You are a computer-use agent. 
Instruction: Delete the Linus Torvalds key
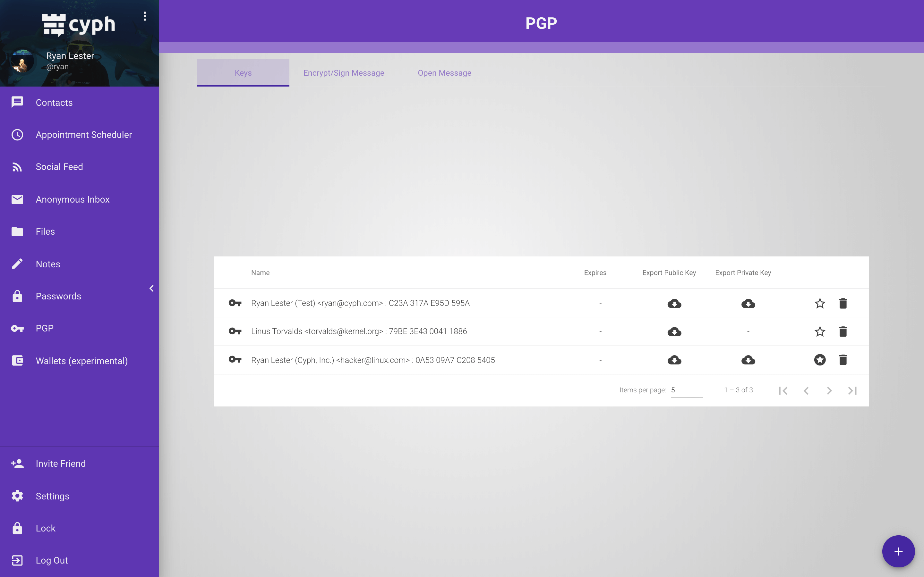pyautogui.click(x=843, y=331)
